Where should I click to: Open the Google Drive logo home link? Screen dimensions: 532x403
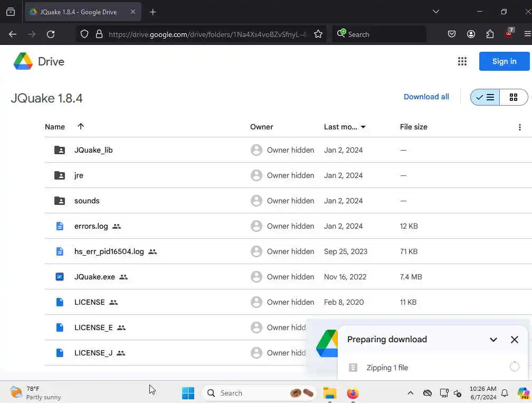pyautogui.click(x=39, y=61)
